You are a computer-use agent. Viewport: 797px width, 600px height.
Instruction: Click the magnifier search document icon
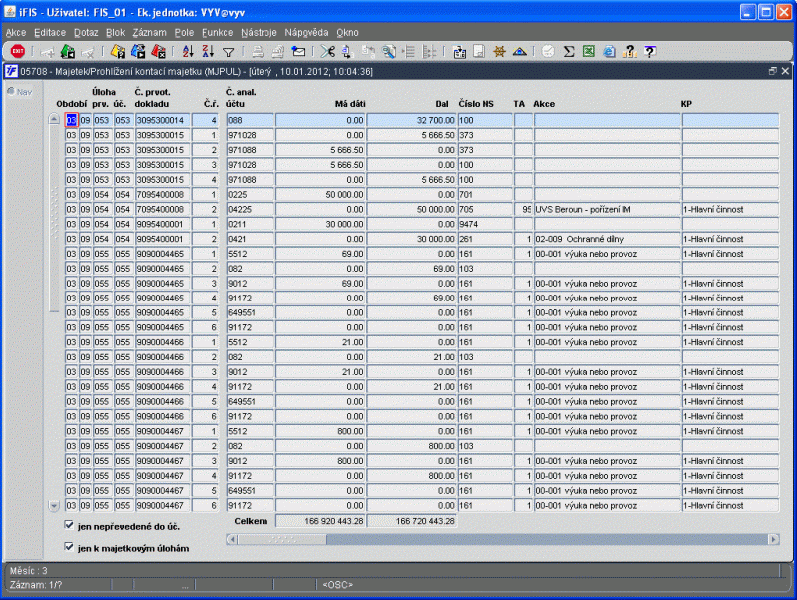click(x=389, y=51)
